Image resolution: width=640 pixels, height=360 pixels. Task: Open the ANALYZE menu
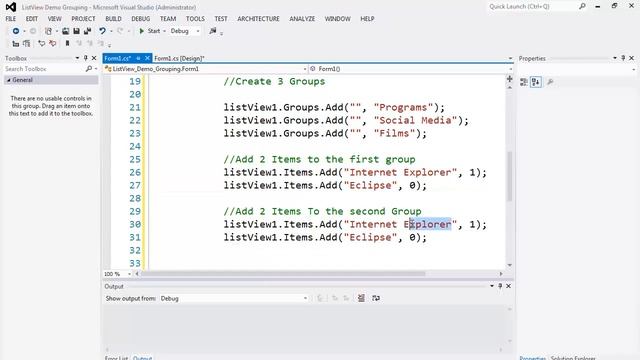(302, 19)
